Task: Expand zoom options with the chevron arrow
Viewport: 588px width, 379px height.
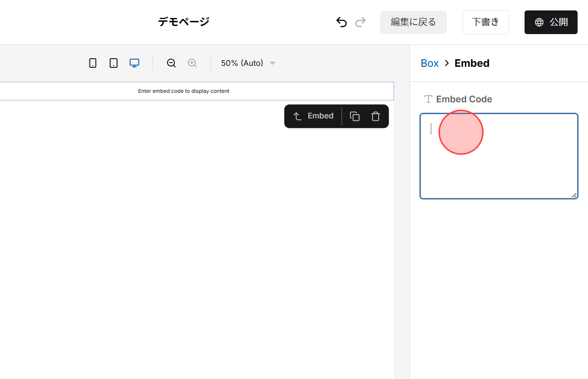Action: [272, 63]
